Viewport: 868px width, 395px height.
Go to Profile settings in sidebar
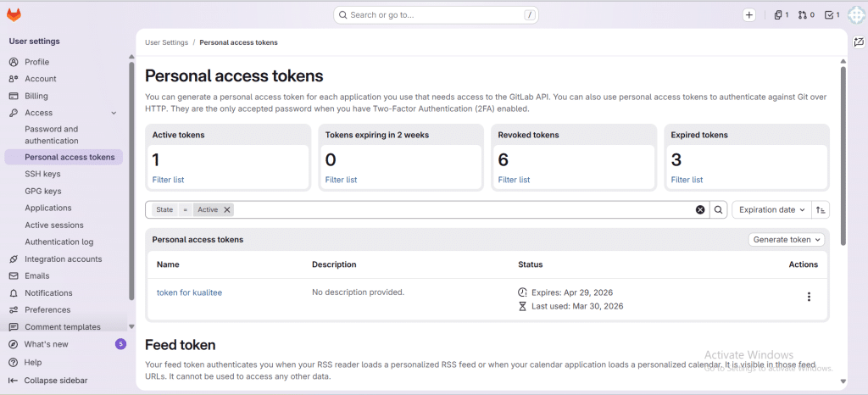36,62
